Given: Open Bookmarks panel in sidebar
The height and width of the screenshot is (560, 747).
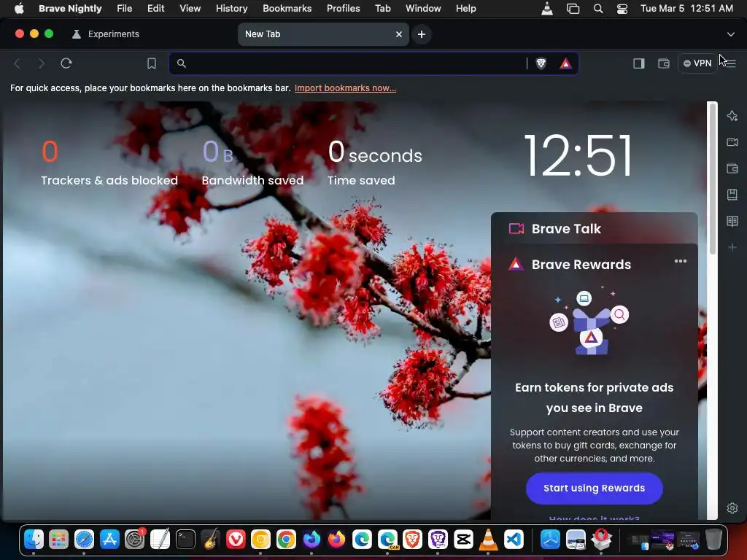Looking at the screenshot, I should pos(732,194).
